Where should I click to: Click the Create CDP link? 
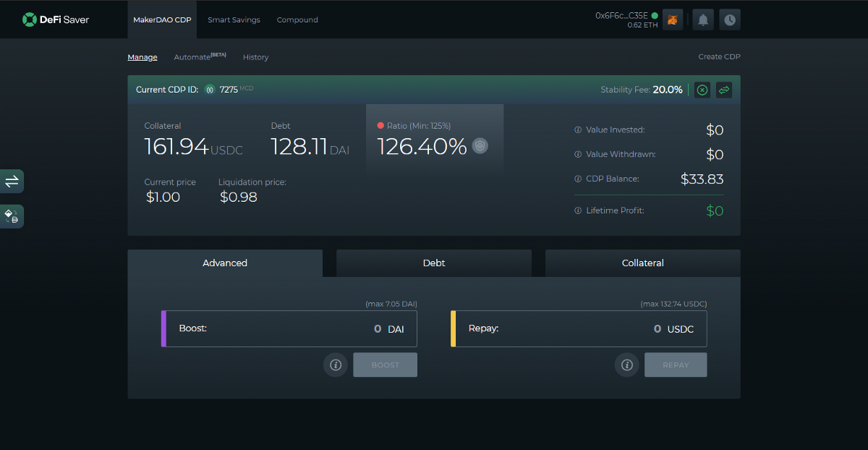pyautogui.click(x=719, y=56)
